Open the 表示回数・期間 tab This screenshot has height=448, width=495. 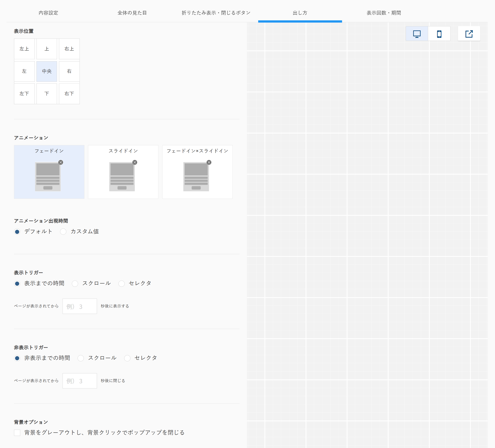pos(384,13)
